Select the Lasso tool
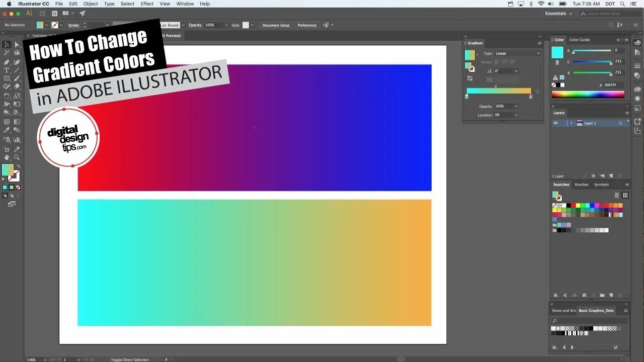 [x=17, y=53]
